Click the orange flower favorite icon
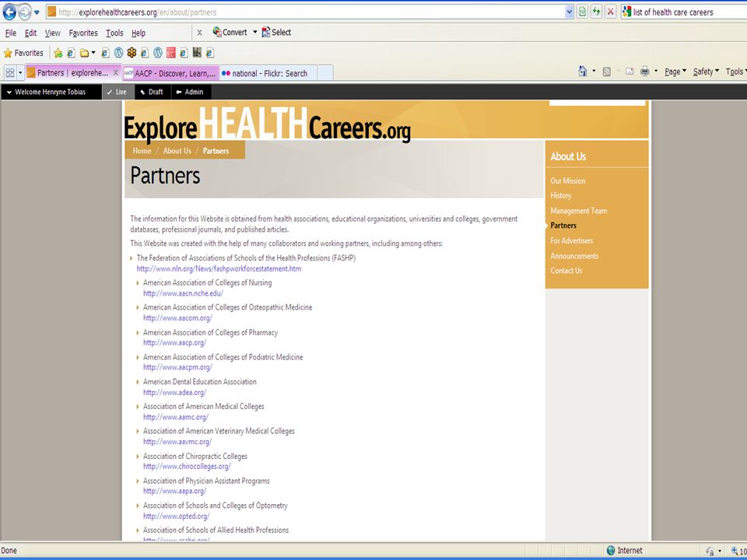This screenshot has height=560, width=747. (132, 53)
